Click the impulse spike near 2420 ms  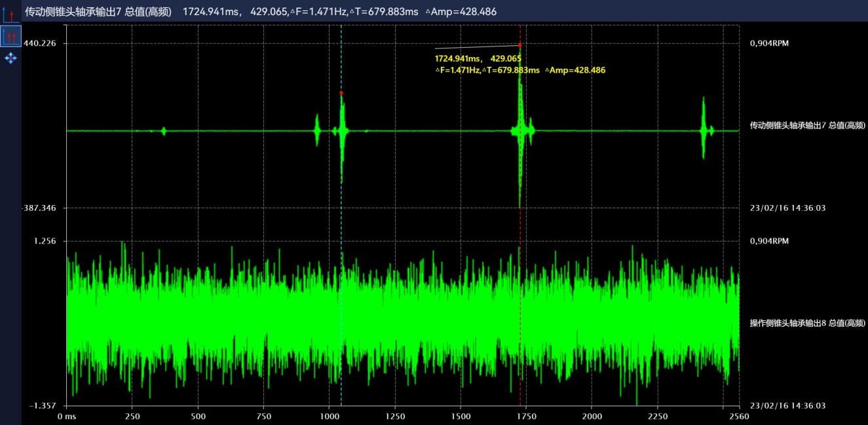point(704,128)
